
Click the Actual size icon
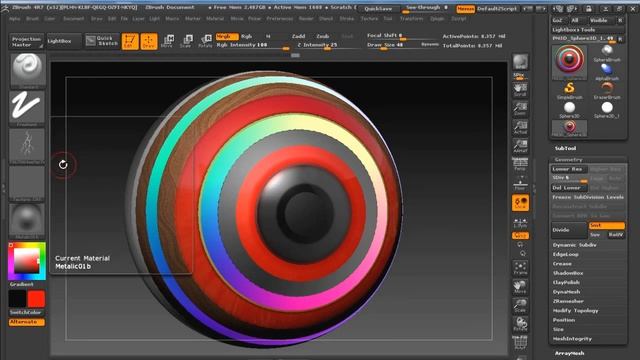520,128
